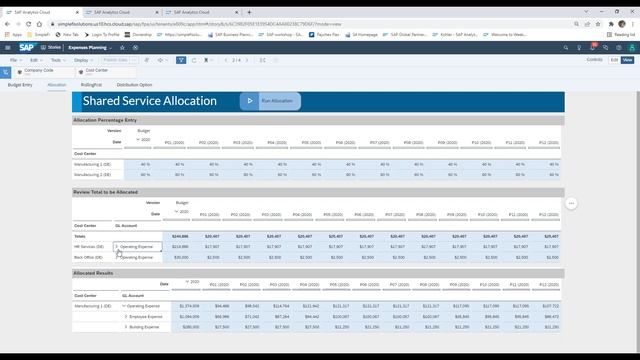This screenshot has width=640, height=360.
Task: Expand Operating Expense for HR Services (DE)
Action: 116,247
